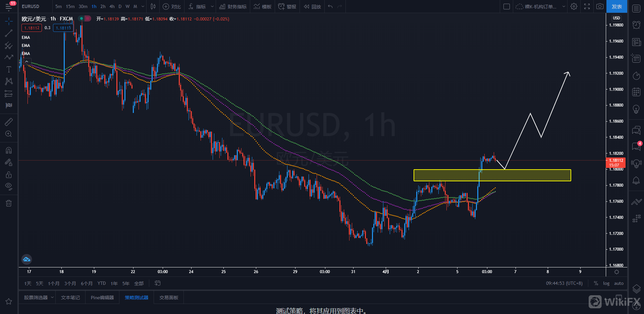The width and height of the screenshot is (644, 314).
Task: Lock all drawing tools
Action: (9, 175)
